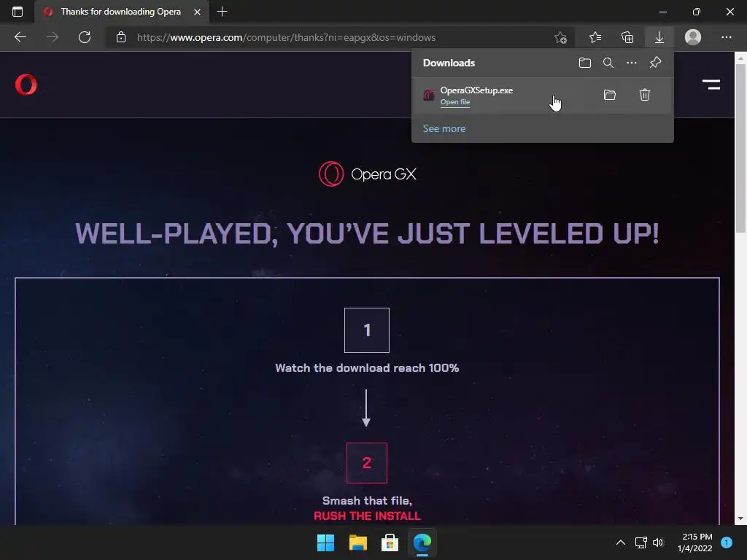Image resolution: width=747 pixels, height=560 pixels.
Task: Open File Explorer from taskbar
Action: [357, 542]
